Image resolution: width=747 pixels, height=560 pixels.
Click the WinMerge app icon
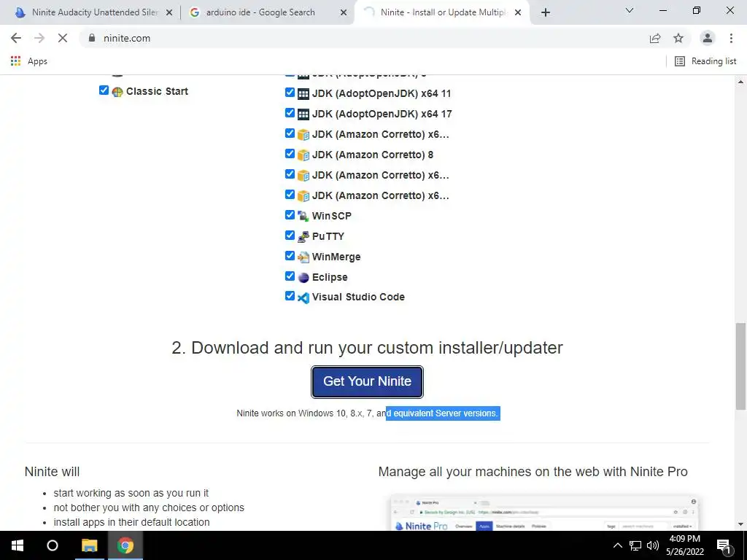tap(303, 257)
